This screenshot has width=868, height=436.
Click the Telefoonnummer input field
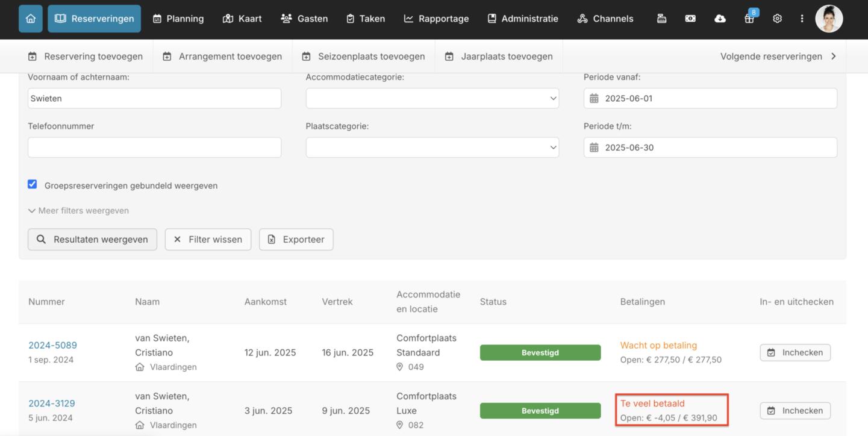pyautogui.click(x=154, y=148)
